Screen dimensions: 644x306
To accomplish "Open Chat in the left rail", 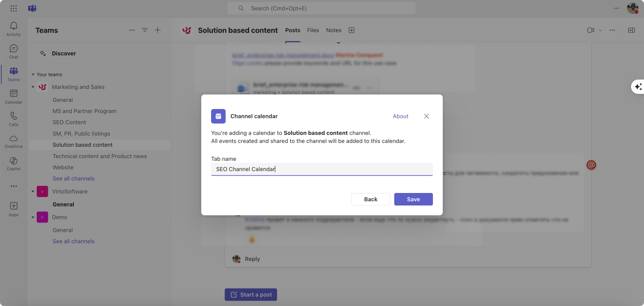I will (13, 48).
